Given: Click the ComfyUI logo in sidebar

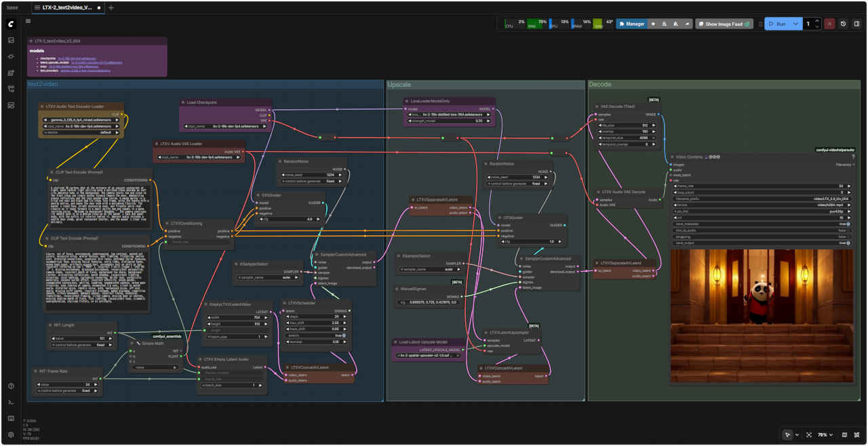Looking at the screenshot, I should point(11,24).
